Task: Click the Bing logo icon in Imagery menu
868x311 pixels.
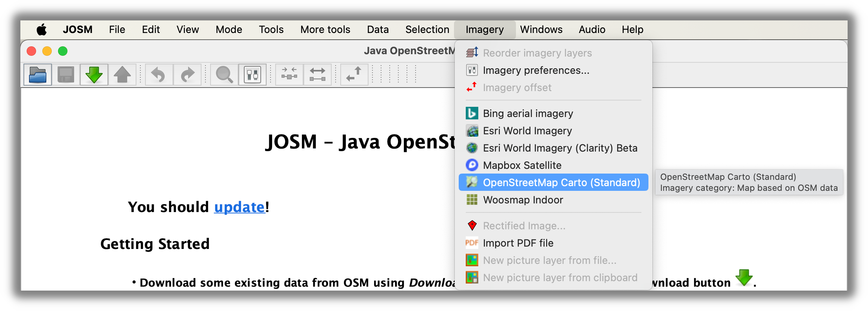Action: (x=472, y=113)
